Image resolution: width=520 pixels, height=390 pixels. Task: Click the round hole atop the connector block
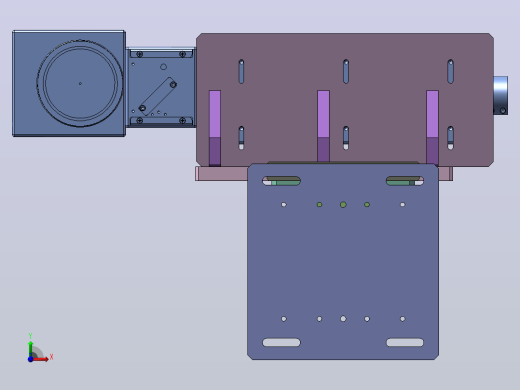point(163,67)
